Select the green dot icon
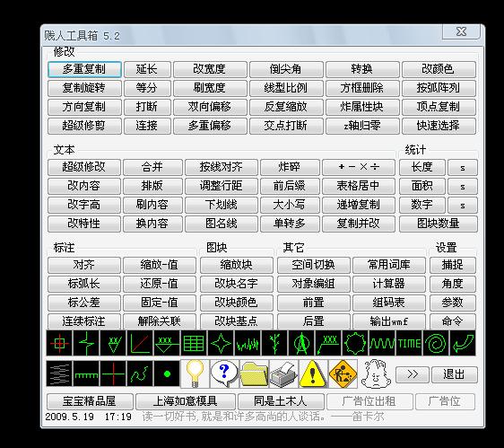Screen dimensions: 504x448 167,373
